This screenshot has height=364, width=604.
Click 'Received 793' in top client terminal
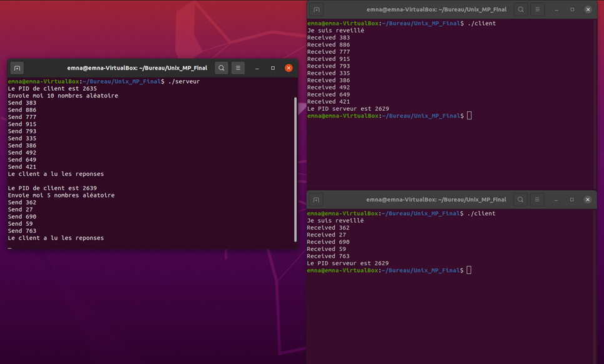pyautogui.click(x=329, y=66)
